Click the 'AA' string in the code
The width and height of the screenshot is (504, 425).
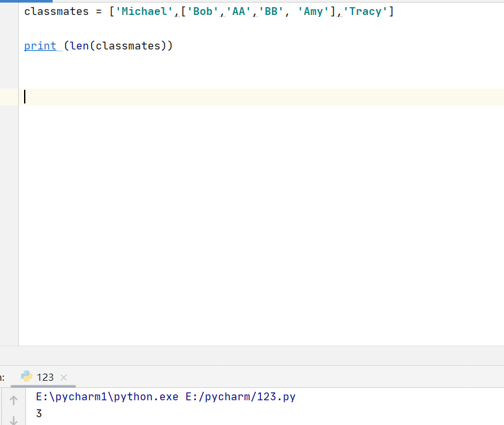tap(239, 12)
